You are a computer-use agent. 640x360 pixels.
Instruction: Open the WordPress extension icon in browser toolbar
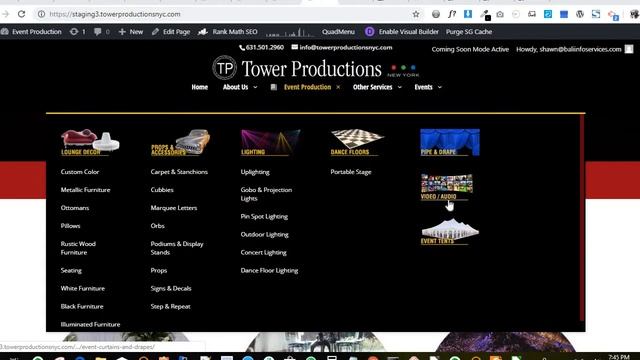[580, 14]
